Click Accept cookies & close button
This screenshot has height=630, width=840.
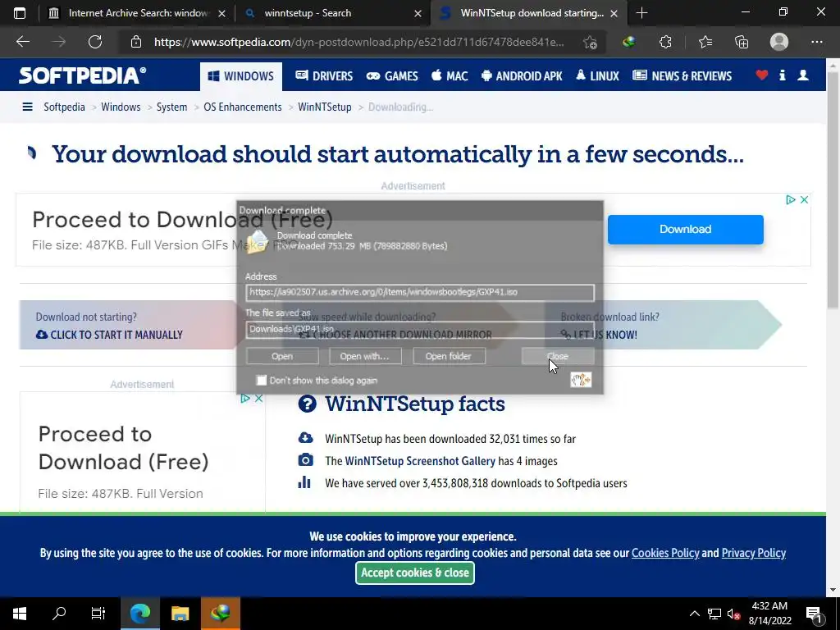(x=414, y=573)
